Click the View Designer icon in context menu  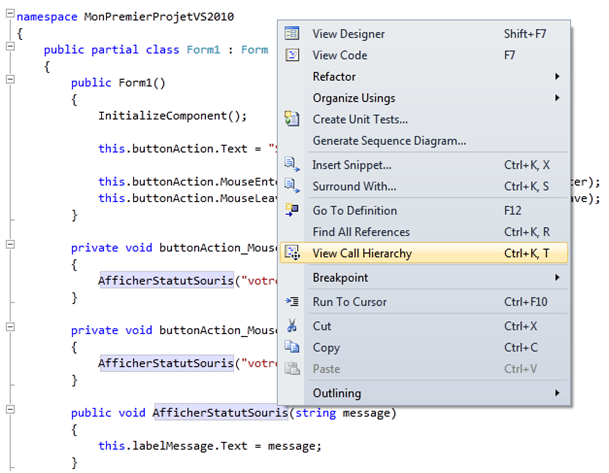pyautogui.click(x=292, y=34)
